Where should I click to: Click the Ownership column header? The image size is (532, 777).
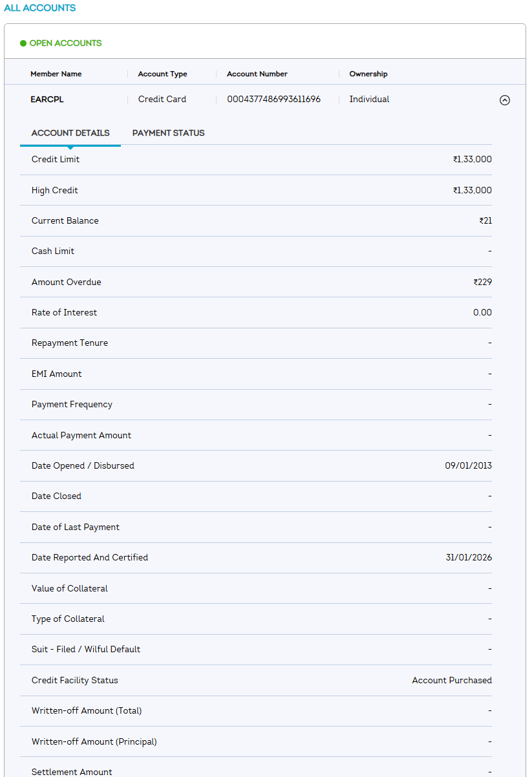[x=368, y=74]
